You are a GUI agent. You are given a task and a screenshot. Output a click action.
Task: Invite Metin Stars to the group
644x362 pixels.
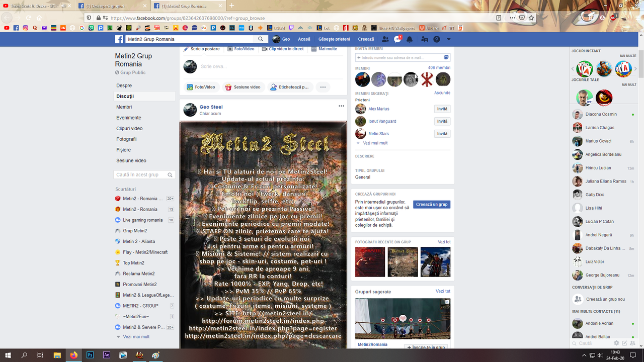click(x=442, y=134)
